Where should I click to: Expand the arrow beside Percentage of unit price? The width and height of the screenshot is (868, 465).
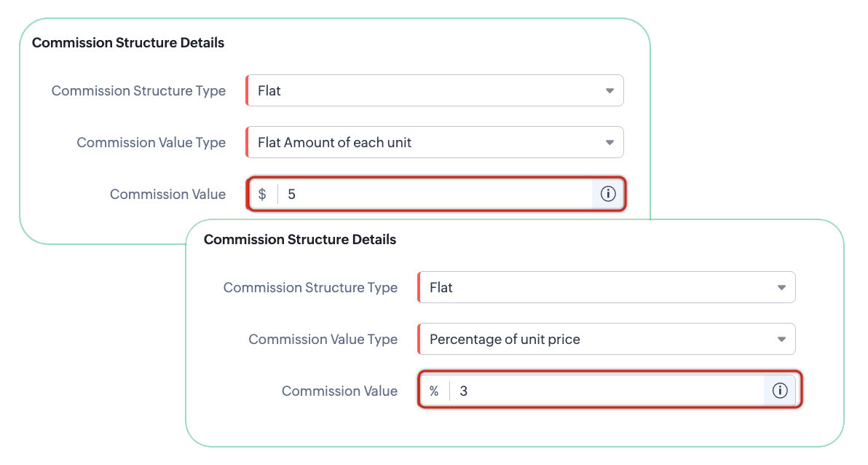[x=781, y=339]
